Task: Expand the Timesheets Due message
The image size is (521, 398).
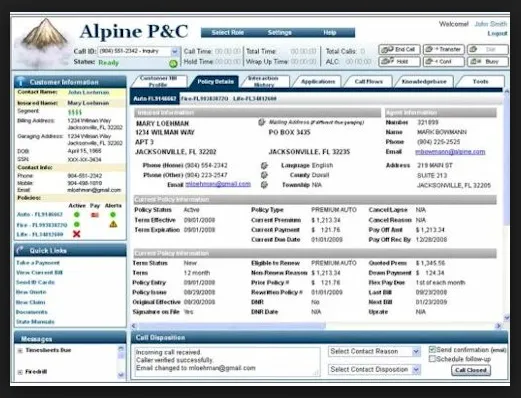Action: tap(20, 351)
